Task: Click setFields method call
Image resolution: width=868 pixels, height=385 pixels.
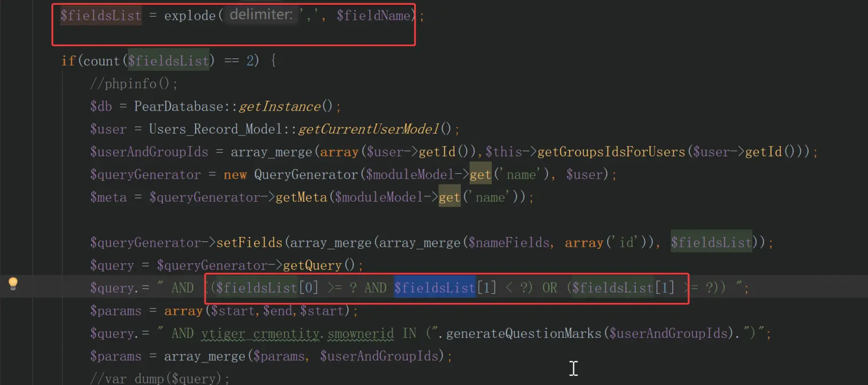Action: tap(249, 243)
